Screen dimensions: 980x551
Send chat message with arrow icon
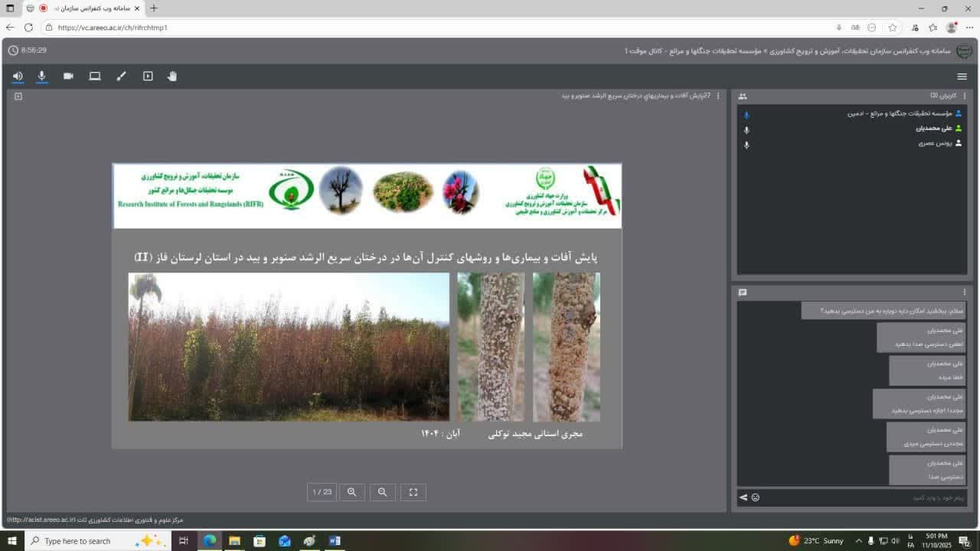click(x=743, y=497)
